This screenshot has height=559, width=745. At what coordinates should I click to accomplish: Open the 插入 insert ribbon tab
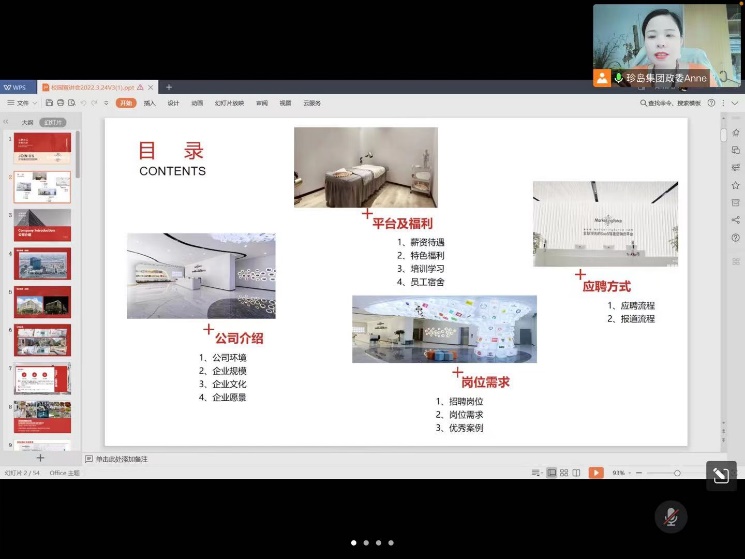tap(149, 103)
